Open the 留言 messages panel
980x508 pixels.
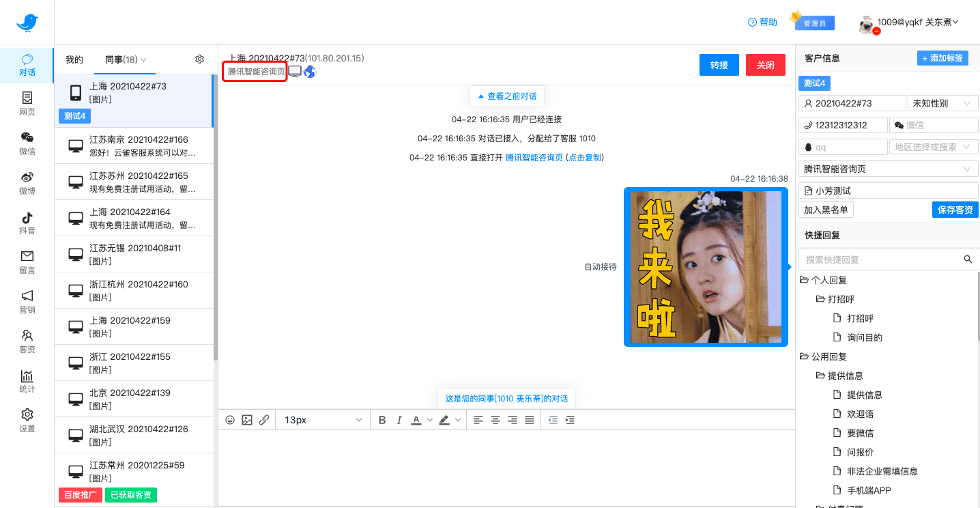click(27, 262)
